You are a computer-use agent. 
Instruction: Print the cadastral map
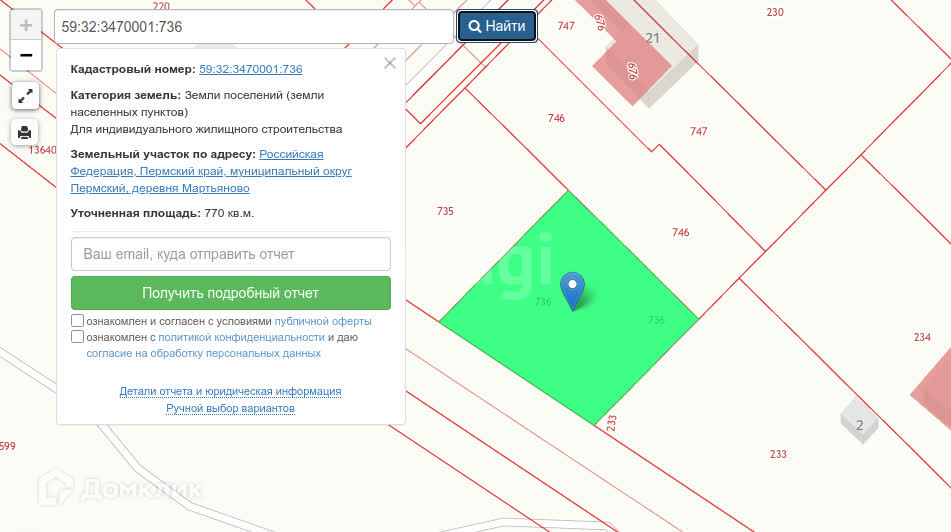[26, 132]
